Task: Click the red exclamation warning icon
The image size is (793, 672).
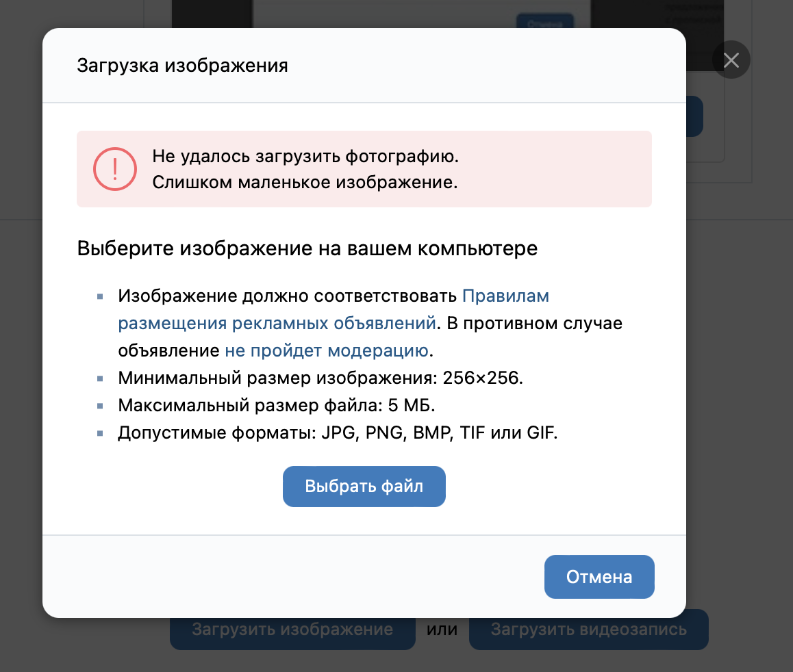Action: coord(115,169)
